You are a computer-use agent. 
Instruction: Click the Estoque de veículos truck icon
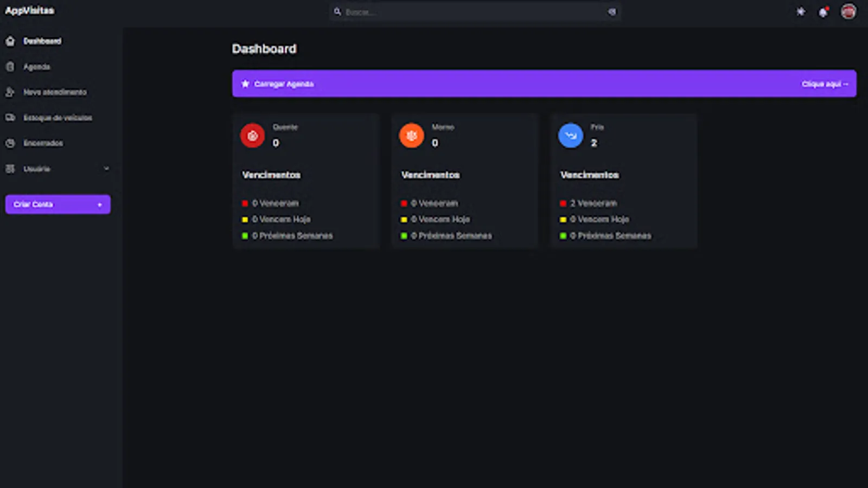pyautogui.click(x=10, y=118)
